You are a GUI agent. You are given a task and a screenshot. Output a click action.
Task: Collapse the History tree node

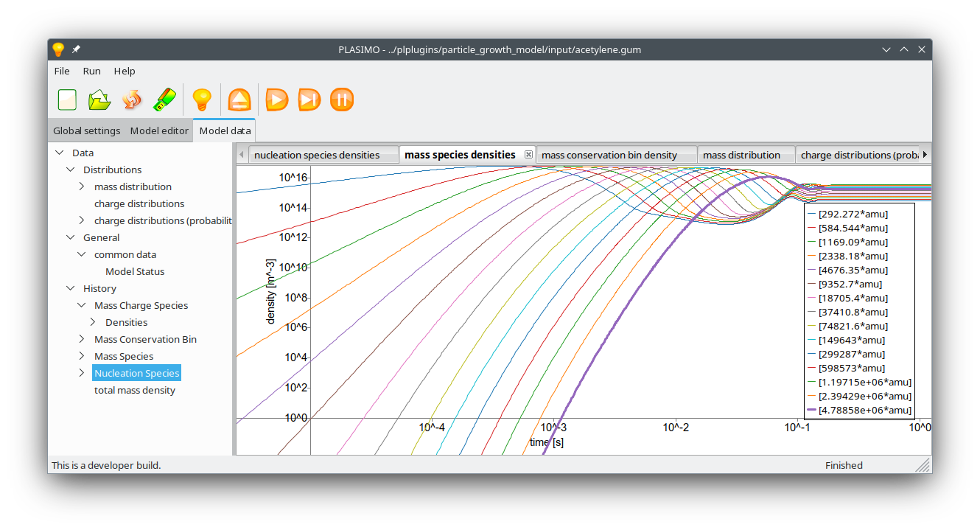[x=71, y=288]
